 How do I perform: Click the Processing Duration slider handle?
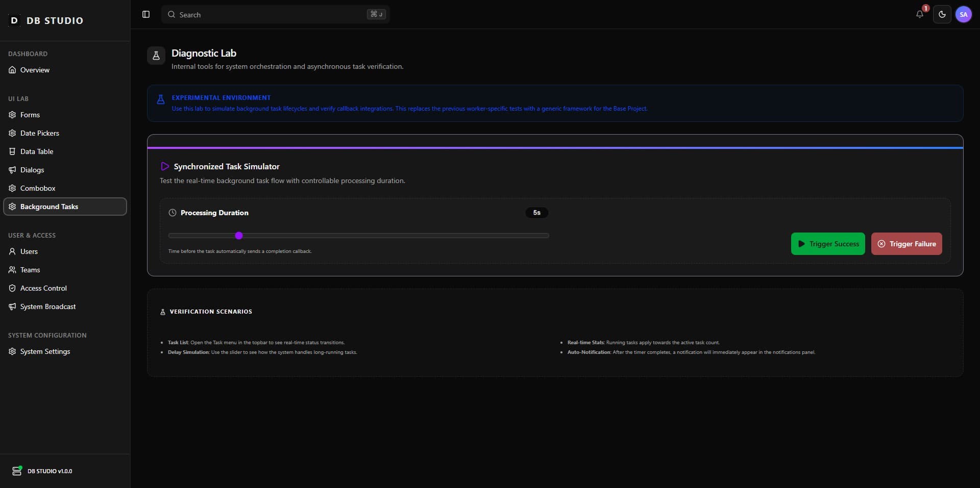tap(239, 236)
